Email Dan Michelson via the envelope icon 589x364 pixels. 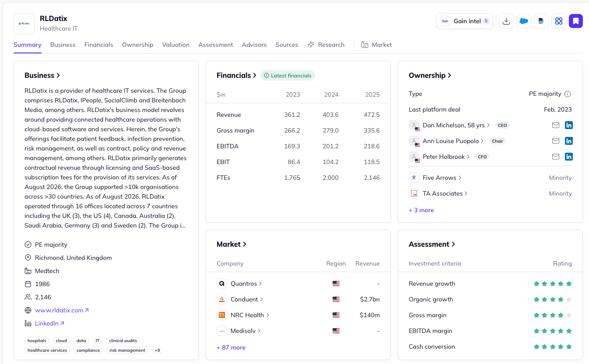click(556, 125)
